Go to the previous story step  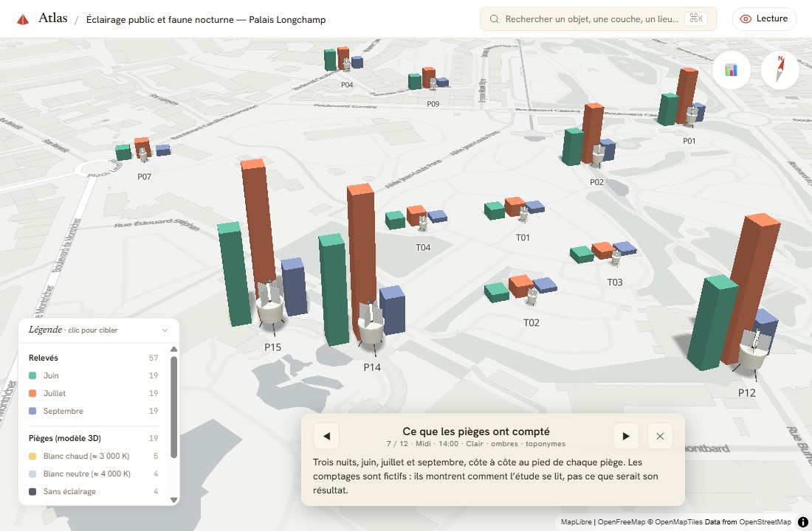[326, 436]
